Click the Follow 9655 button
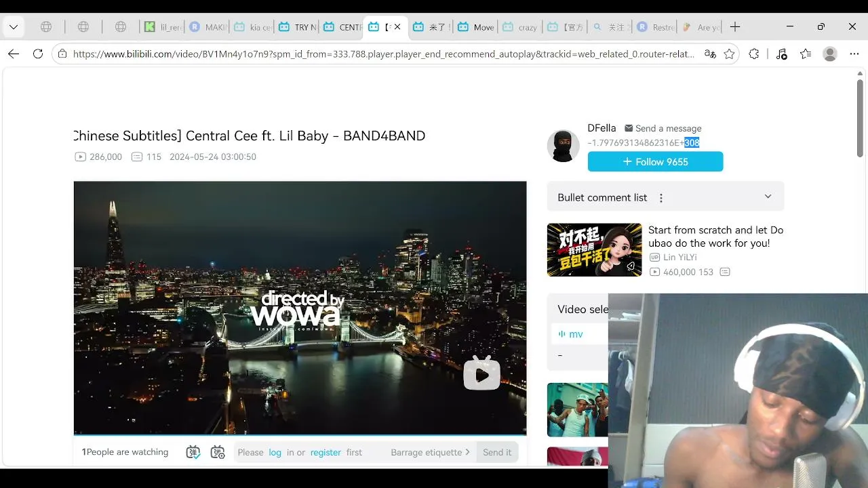868x488 pixels. [x=655, y=161]
